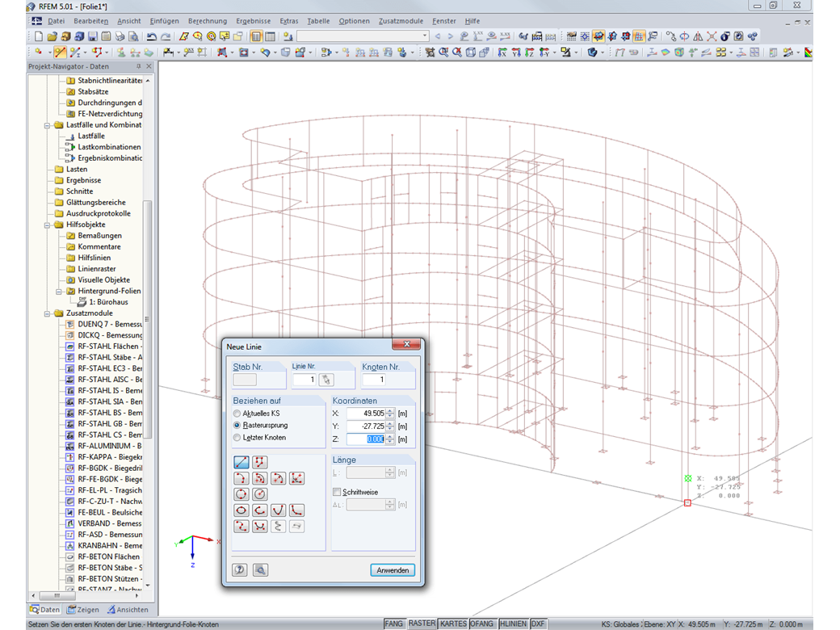Select the Letzter Knoten radio option
This screenshot has width=840, height=630.
point(237,437)
